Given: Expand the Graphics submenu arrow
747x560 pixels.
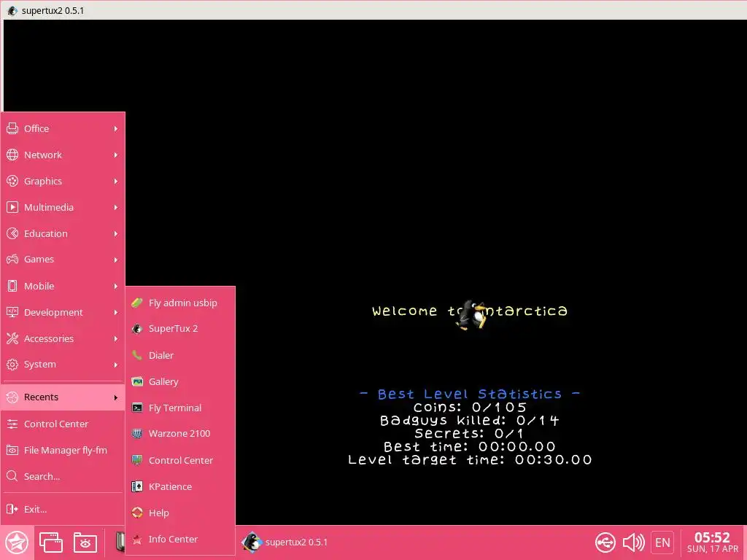Looking at the screenshot, I should [116, 181].
